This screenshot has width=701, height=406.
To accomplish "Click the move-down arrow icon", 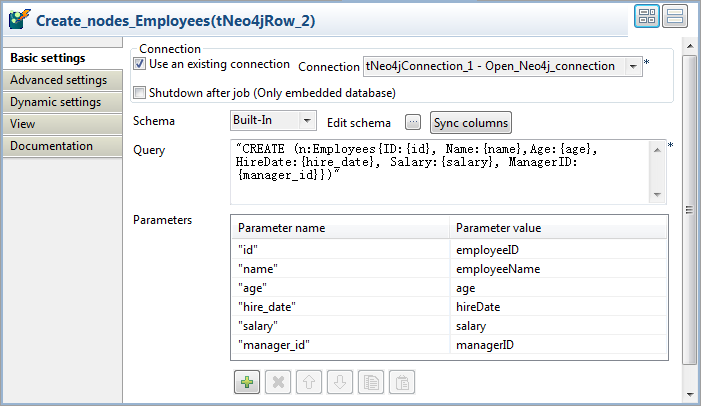I will tap(340, 382).
